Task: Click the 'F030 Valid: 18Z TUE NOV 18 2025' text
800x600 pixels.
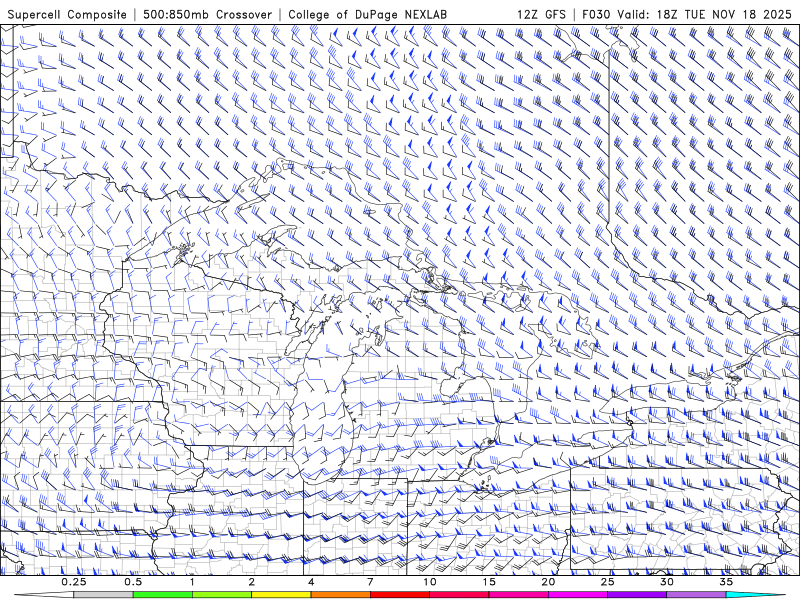Action: [x=687, y=14]
